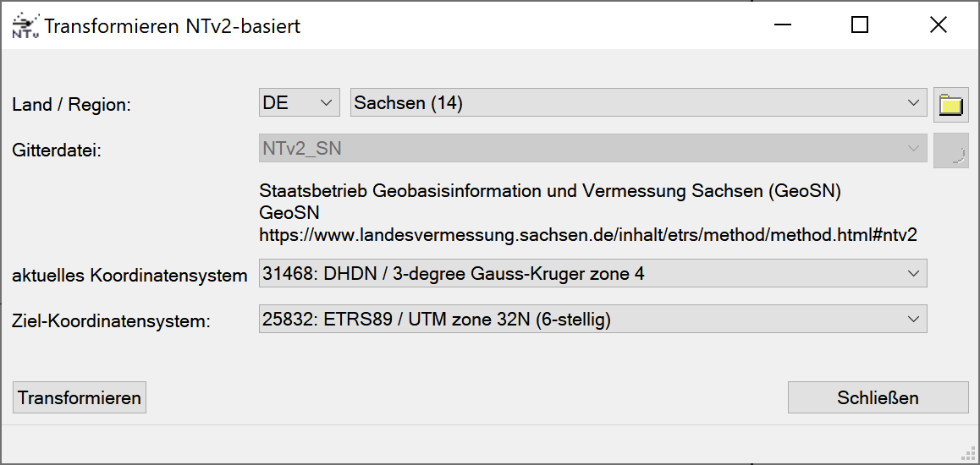Open the NTv2_SN grid file dropdown
This screenshot has height=465, width=980.
click(x=592, y=149)
